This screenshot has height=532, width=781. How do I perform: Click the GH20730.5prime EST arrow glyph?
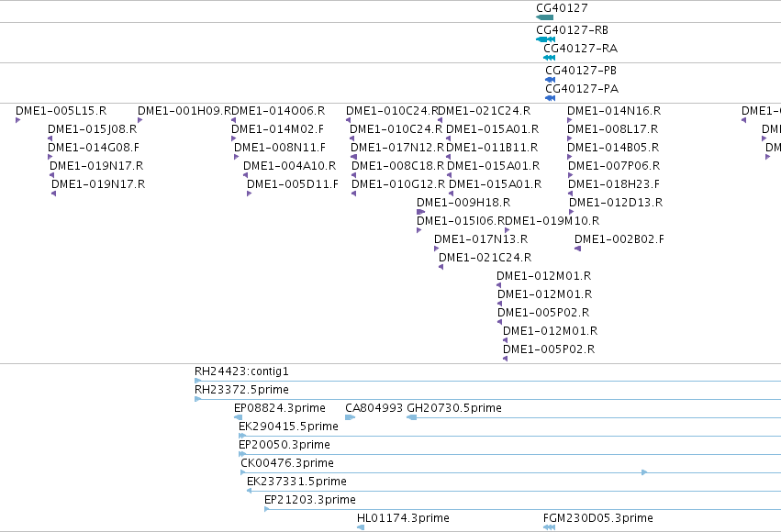[x=412, y=417]
